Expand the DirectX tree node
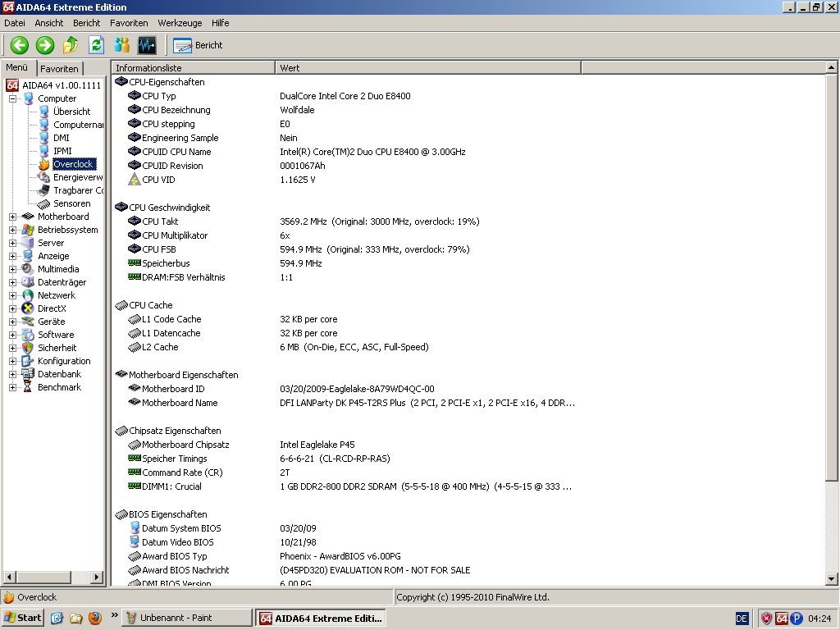The width and height of the screenshot is (840, 630). [12, 308]
